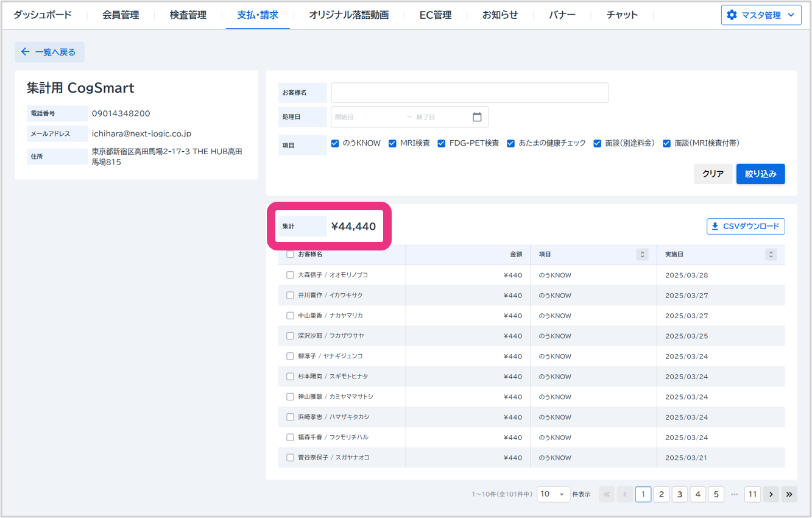Click the CSV download icon

[715, 227]
